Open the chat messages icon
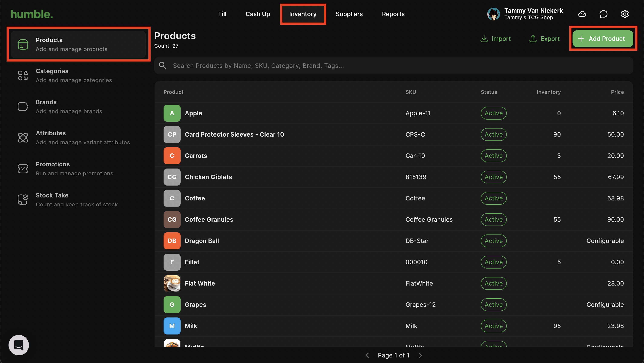 603,14
